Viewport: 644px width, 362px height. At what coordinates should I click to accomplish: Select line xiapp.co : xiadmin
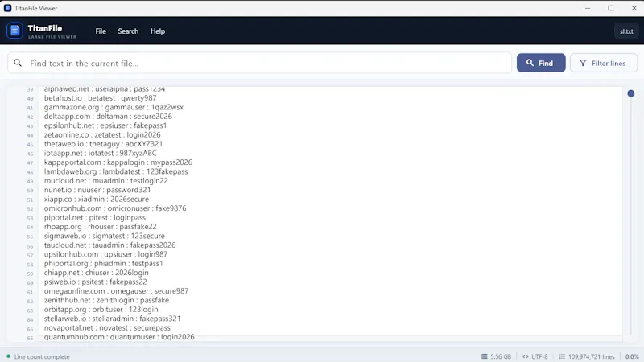pos(97,199)
